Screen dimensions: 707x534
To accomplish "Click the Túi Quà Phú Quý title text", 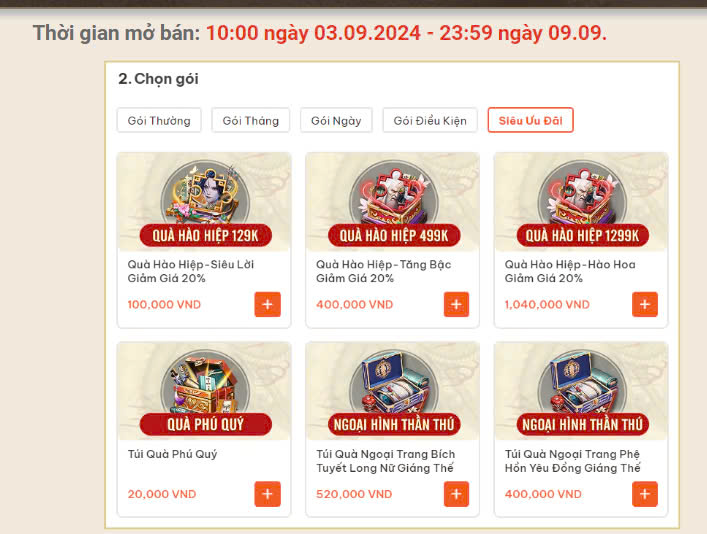I will (x=172, y=454).
